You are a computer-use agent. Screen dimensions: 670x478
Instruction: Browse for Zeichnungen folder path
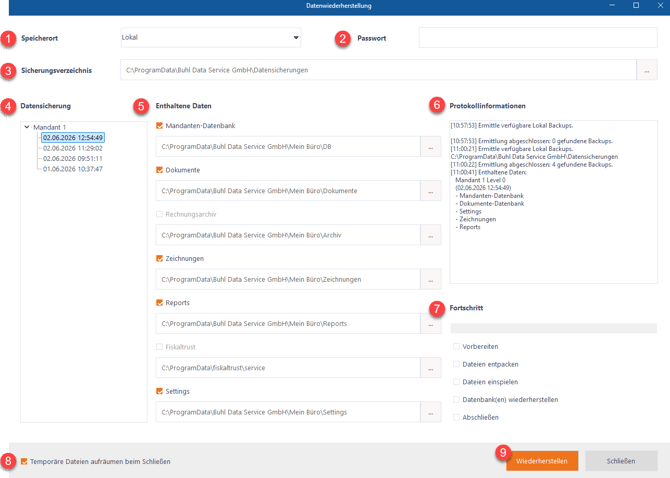431,279
